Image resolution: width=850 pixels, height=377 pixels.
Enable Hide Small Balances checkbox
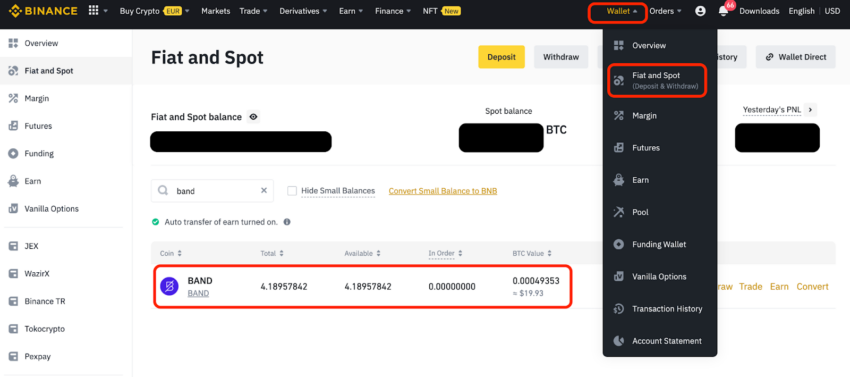pyautogui.click(x=292, y=191)
